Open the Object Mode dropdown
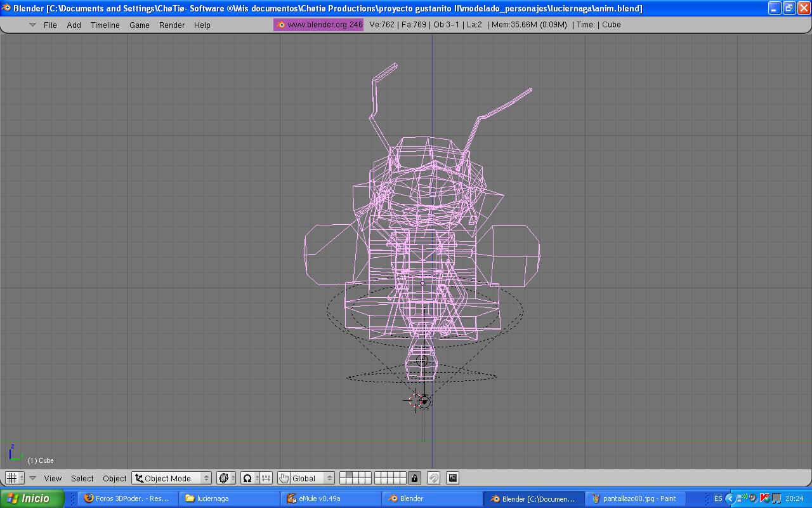Viewport: 812px width, 508px height. pos(171,478)
